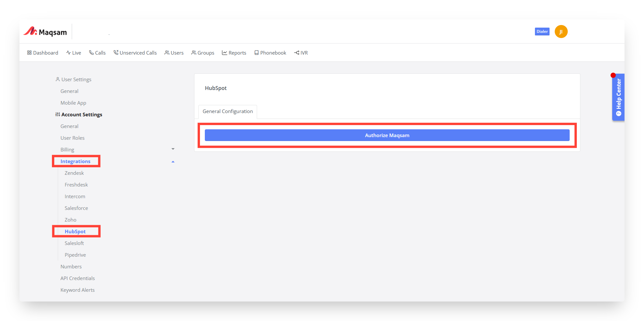Open the Help Center side panel
The height and width of the screenshot is (321, 644).
pos(618,97)
